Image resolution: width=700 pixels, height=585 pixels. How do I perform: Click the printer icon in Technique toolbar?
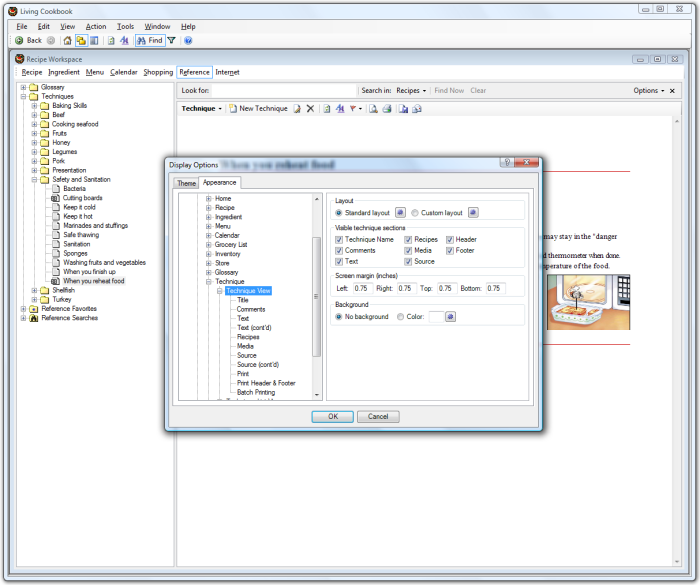[387, 109]
